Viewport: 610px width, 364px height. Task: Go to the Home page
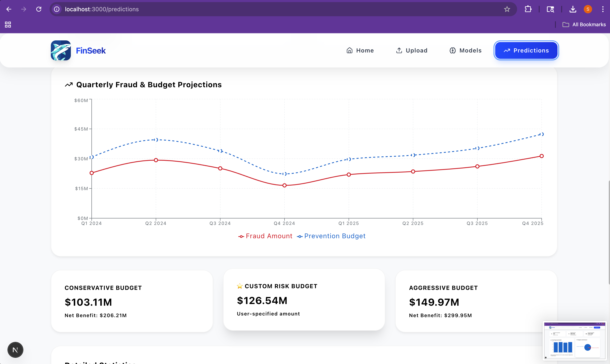click(x=360, y=51)
